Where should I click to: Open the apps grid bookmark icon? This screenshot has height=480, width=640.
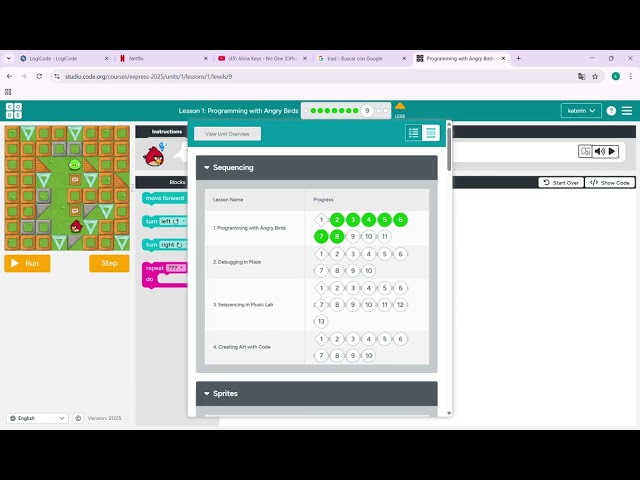(x=8, y=92)
